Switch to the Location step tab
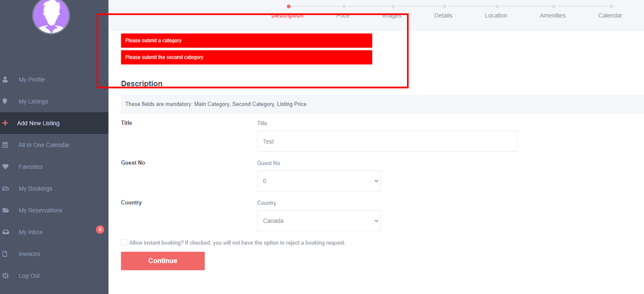 pyautogui.click(x=496, y=16)
